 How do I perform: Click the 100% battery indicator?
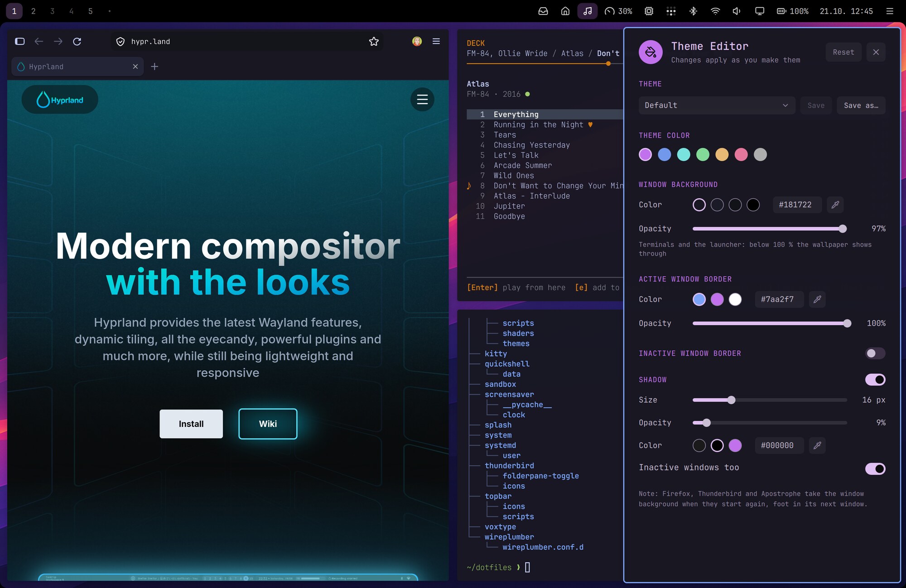793,11
